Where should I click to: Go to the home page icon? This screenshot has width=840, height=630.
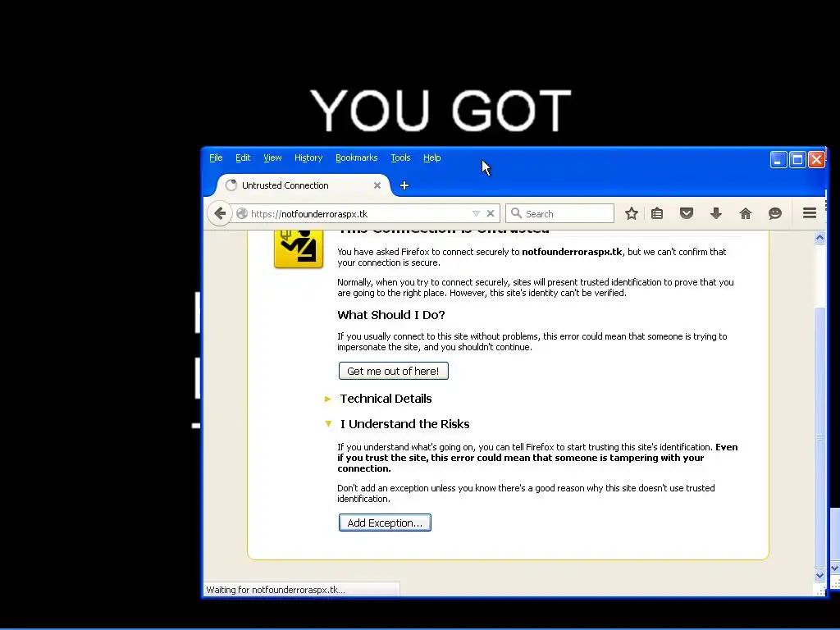click(745, 214)
